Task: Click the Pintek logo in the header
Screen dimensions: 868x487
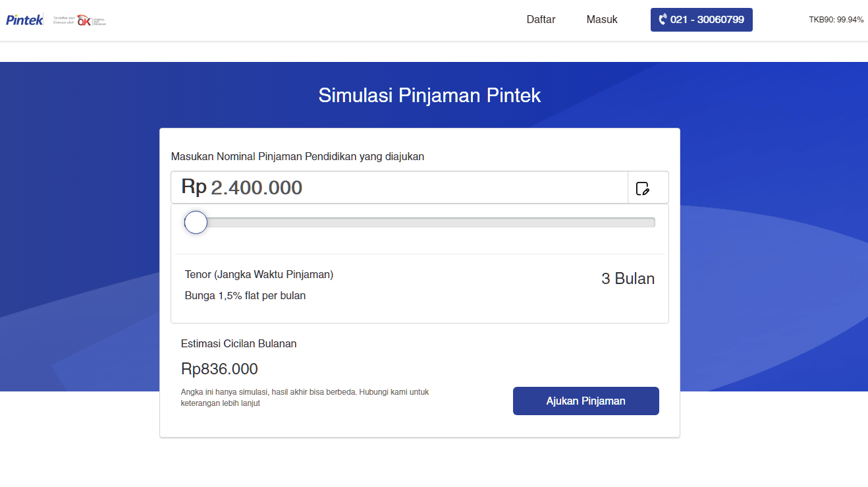Action: coord(24,20)
